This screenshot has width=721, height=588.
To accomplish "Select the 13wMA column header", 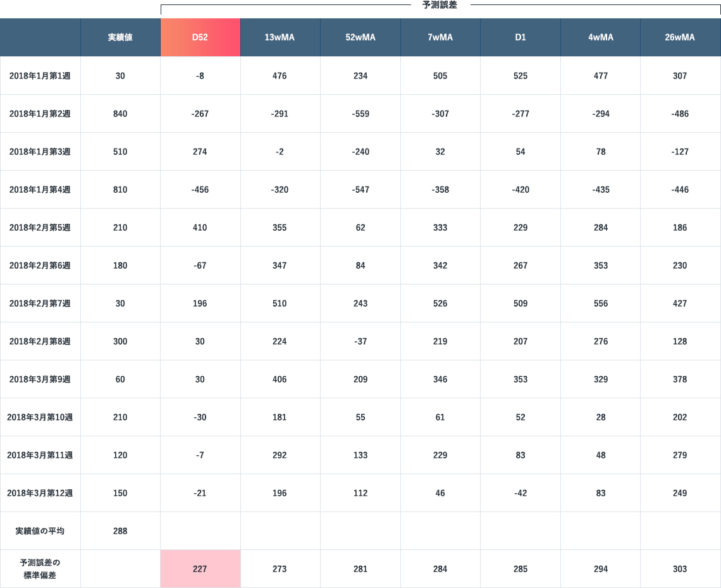I will coord(280,37).
